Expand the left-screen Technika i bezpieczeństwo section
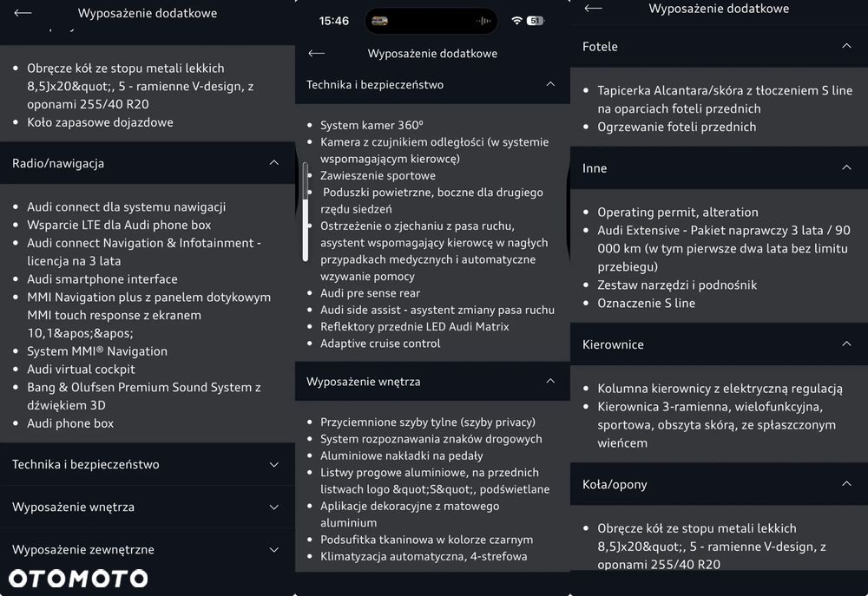 (148, 464)
